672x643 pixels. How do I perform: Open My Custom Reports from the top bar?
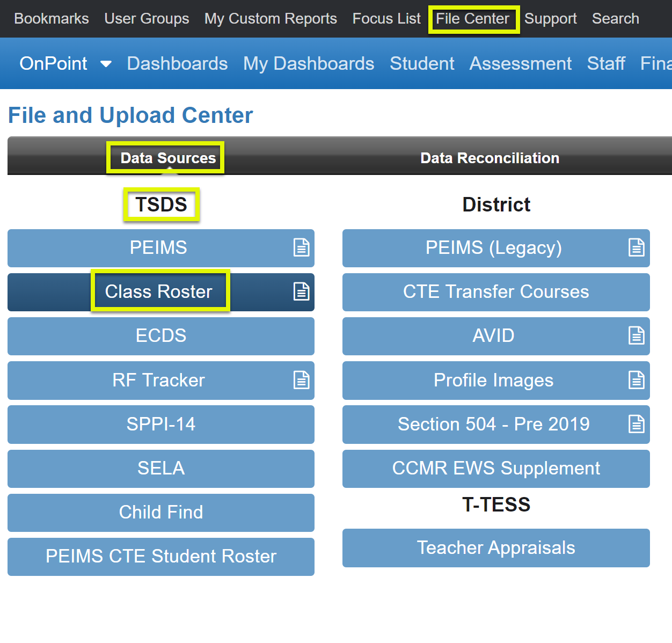[x=271, y=18]
